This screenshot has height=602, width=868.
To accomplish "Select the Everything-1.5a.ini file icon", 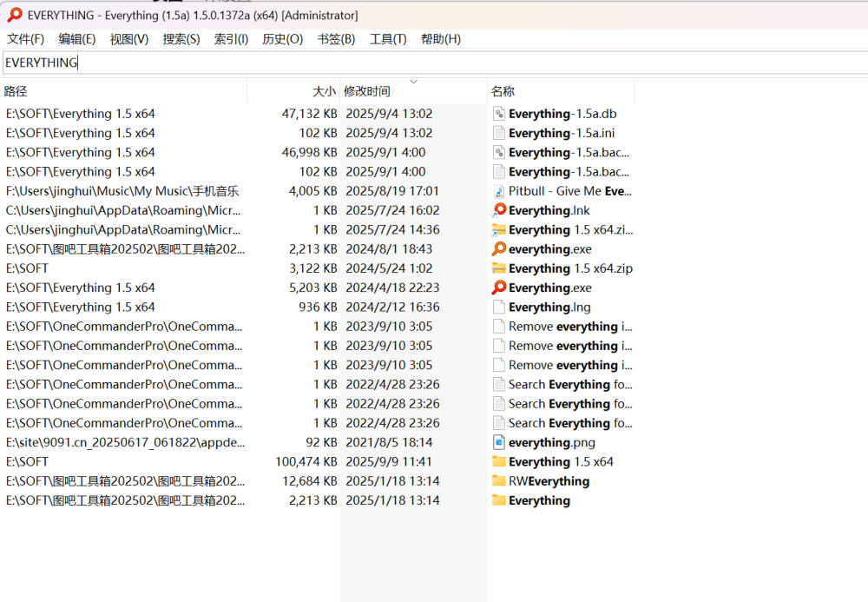I will point(499,133).
